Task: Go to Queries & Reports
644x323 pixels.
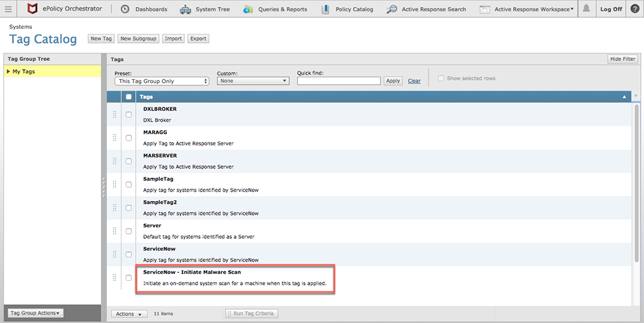Action: point(282,9)
